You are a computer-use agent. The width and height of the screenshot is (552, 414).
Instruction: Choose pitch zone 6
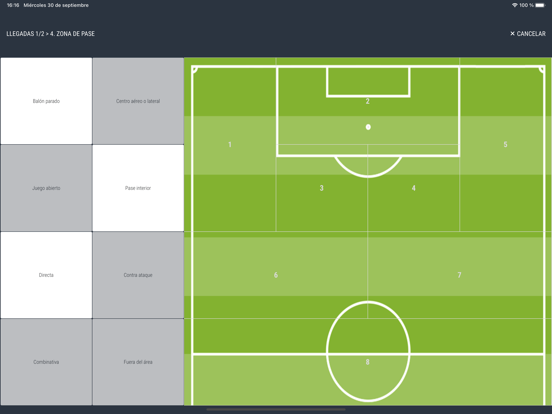point(276,275)
